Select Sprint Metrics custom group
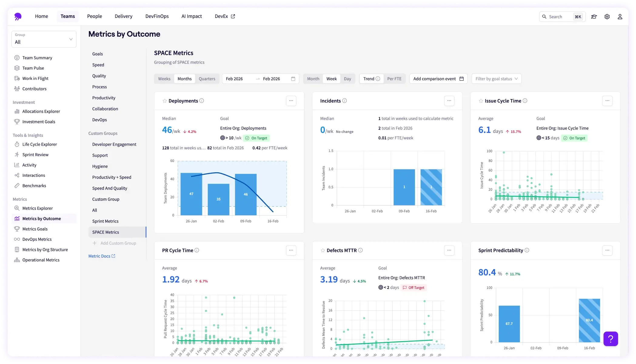Viewport: 636px width, 364px height. tap(105, 221)
